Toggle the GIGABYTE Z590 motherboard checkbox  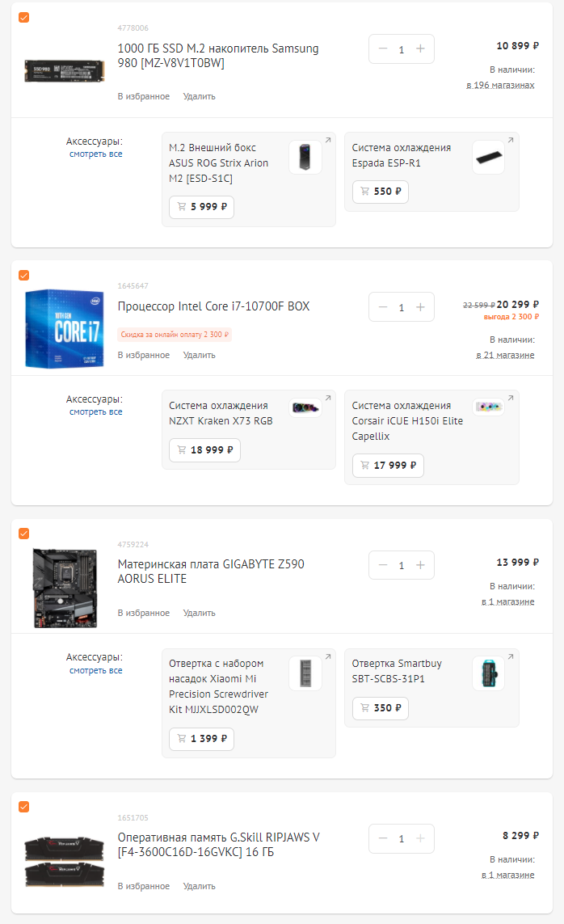tap(23, 533)
